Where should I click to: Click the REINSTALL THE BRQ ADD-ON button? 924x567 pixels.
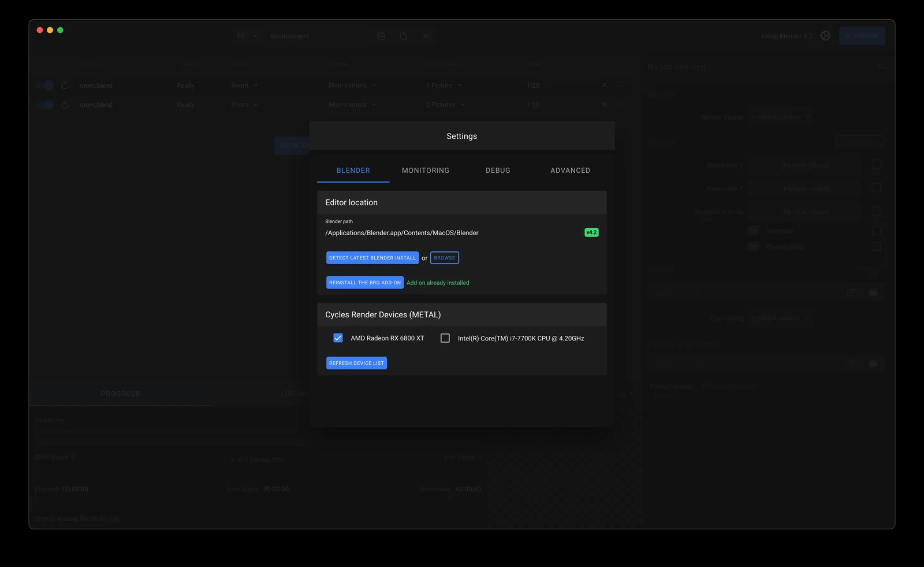click(364, 282)
